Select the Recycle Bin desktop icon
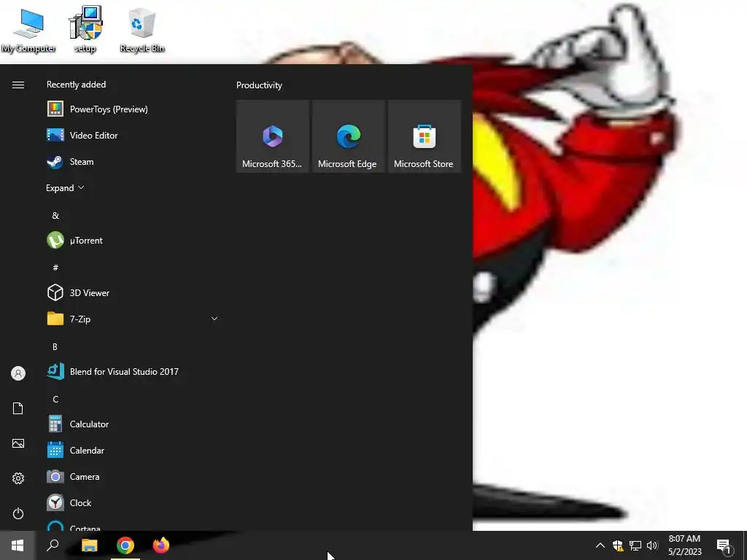This screenshot has height=560, width=747. [142, 29]
